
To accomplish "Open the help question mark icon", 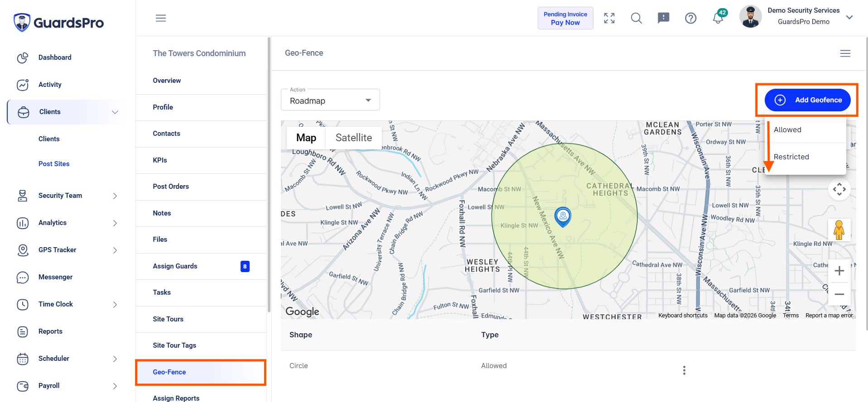I will click(691, 18).
